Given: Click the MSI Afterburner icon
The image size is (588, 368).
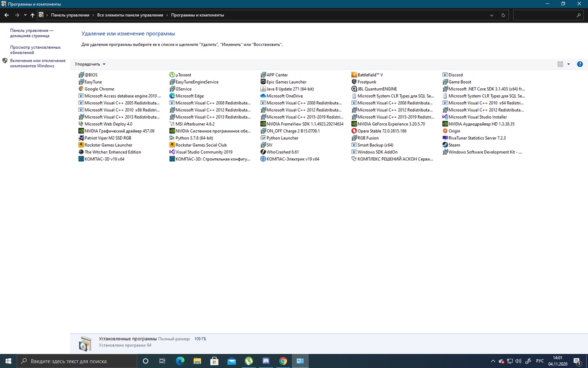Looking at the screenshot, I should coord(172,124).
